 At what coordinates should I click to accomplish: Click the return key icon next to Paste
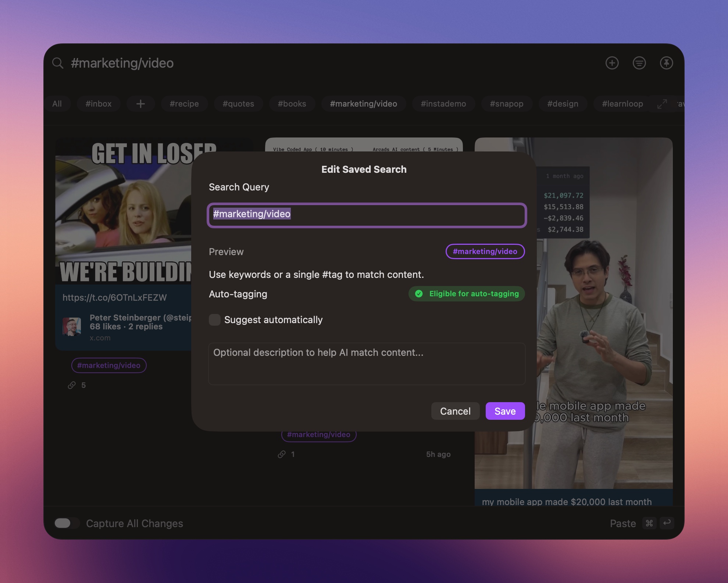click(x=667, y=523)
